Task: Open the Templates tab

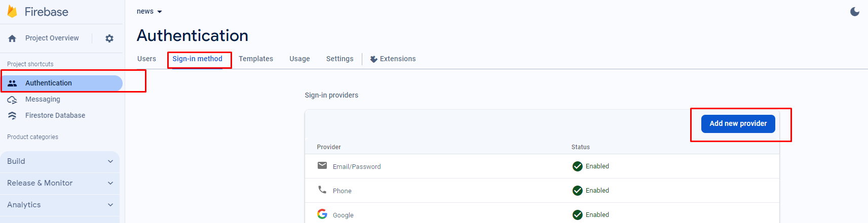Action: (256, 59)
